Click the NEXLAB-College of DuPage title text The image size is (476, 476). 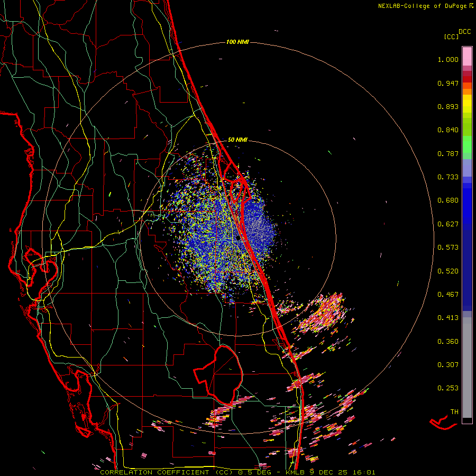pos(422,6)
